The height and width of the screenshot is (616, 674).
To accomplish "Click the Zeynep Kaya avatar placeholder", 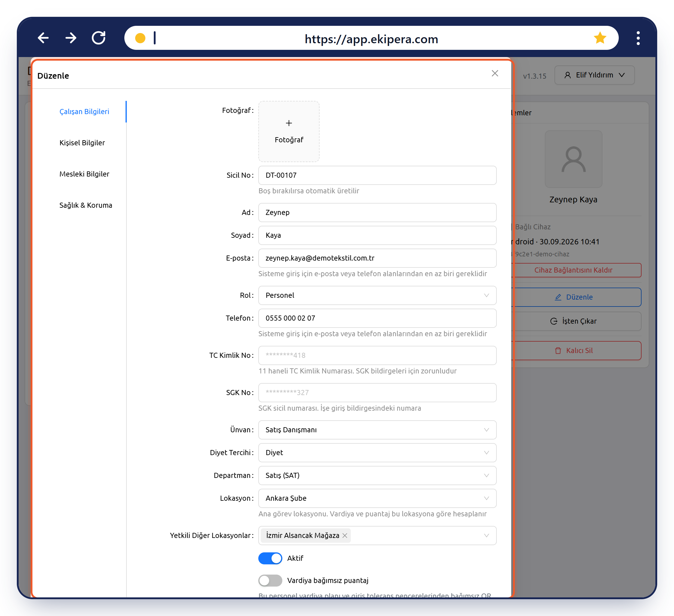I will (573, 159).
